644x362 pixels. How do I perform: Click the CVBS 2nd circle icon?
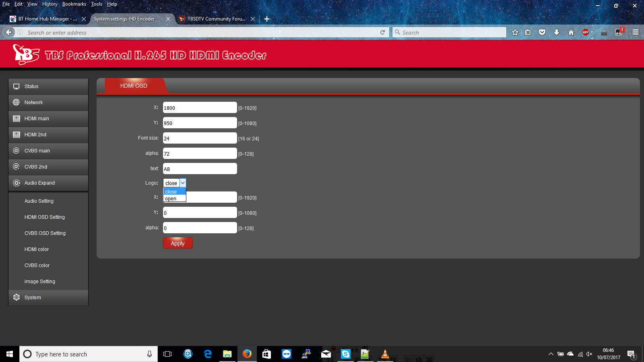tap(17, 167)
